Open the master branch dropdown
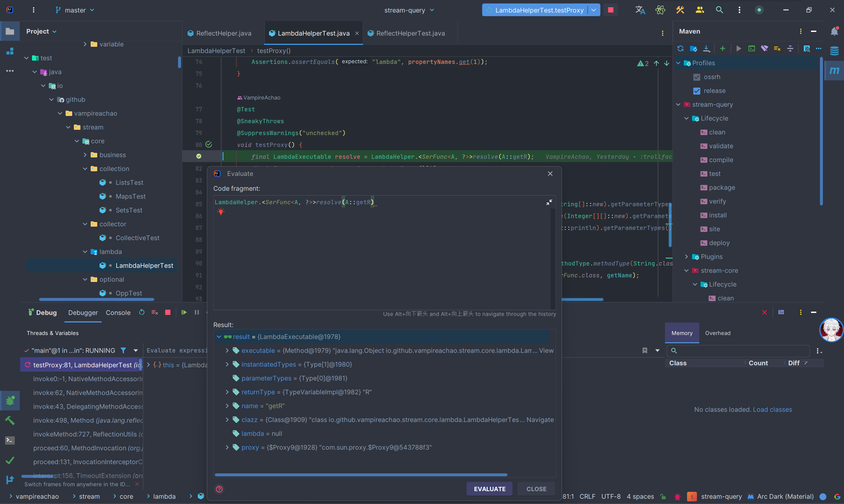The height and width of the screenshot is (504, 844). click(75, 10)
